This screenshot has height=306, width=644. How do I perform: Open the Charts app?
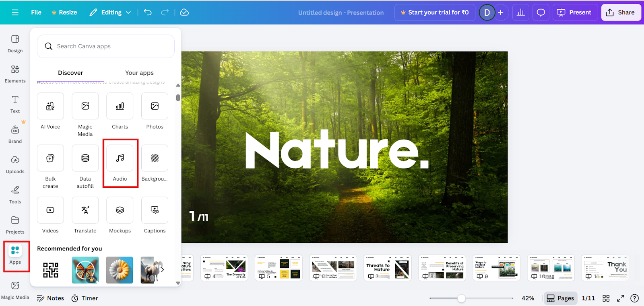[120, 111]
